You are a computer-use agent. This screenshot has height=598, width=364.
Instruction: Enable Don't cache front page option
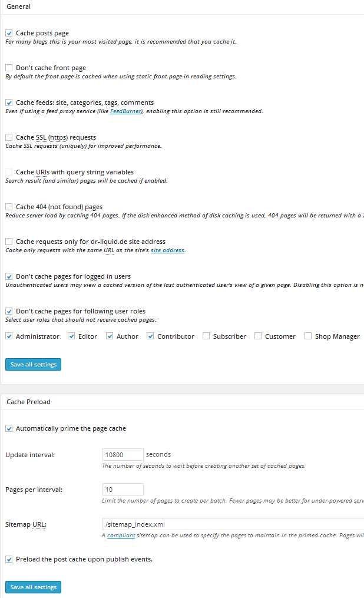(x=9, y=68)
